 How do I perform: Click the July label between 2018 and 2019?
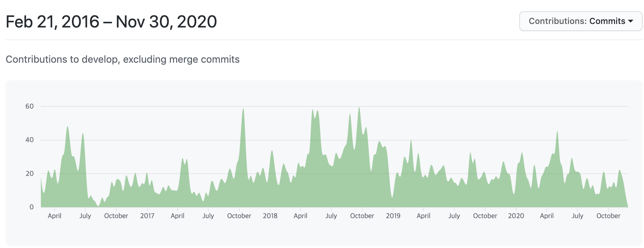331,216
